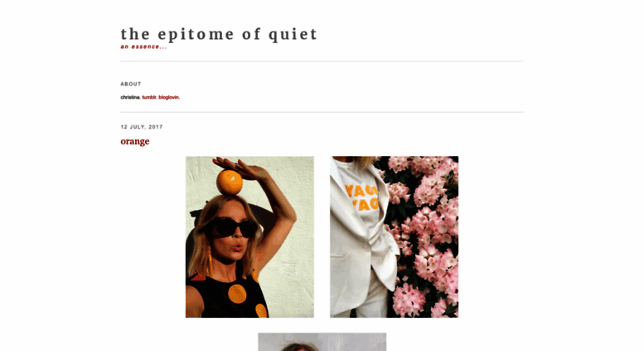Click the raised hand above the orange

point(240,165)
